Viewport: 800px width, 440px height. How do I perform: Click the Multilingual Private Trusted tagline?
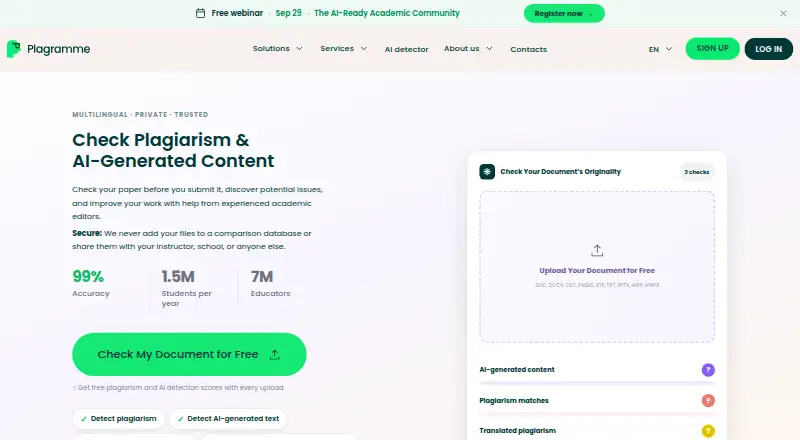[x=140, y=114]
